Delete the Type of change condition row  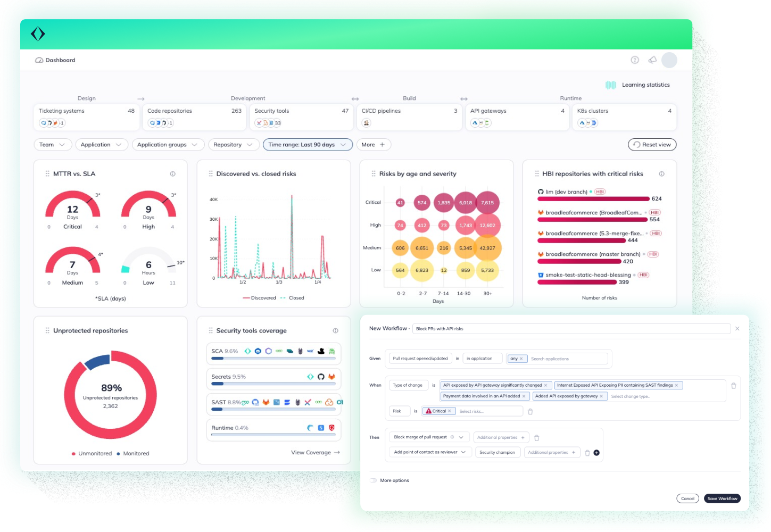tap(733, 386)
